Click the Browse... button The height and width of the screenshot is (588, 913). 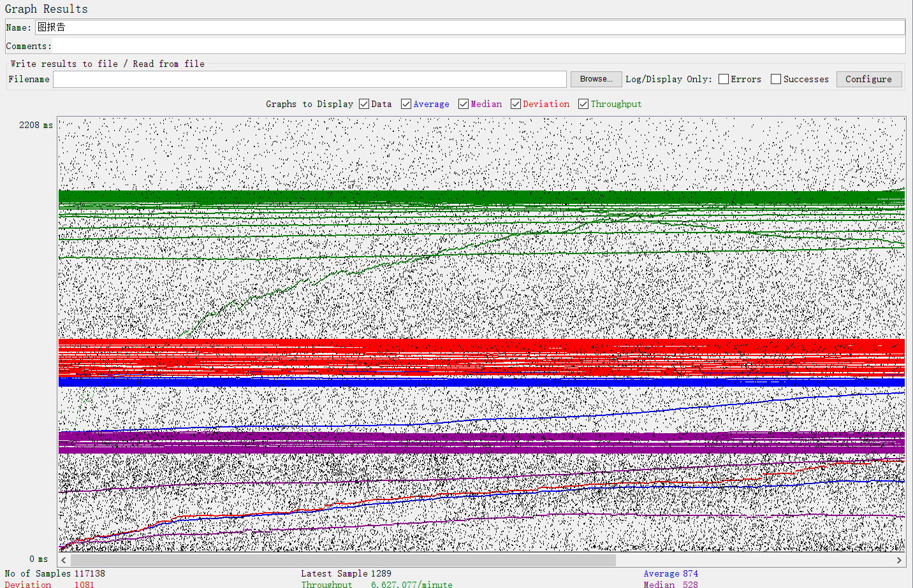[x=596, y=79]
